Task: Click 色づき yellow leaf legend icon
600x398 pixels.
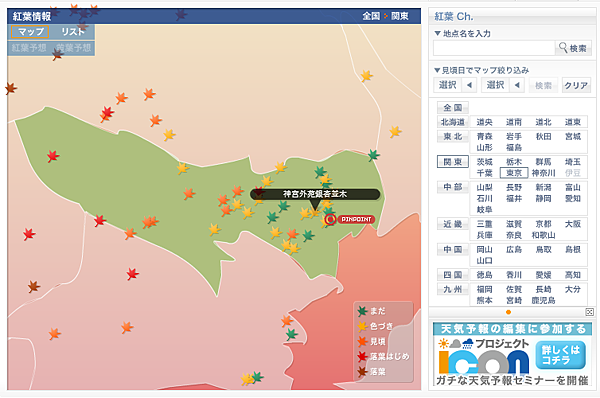Action: tap(362, 326)
